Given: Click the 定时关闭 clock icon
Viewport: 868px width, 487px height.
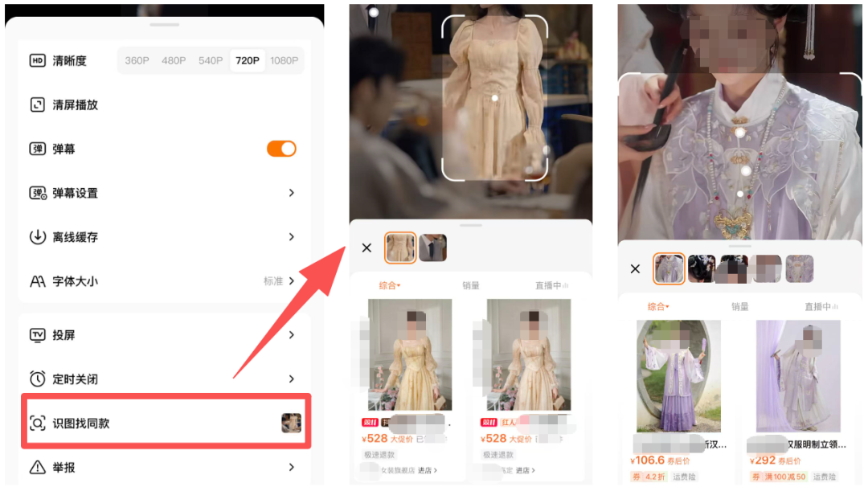Looking at the screenshot, I should coord(37,379).
